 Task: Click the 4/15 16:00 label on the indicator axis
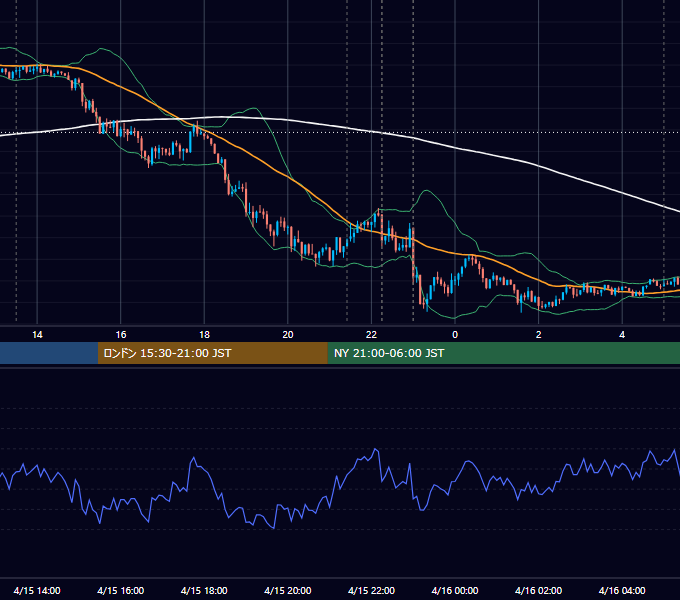pyautogui.click(x=121, y=590)
